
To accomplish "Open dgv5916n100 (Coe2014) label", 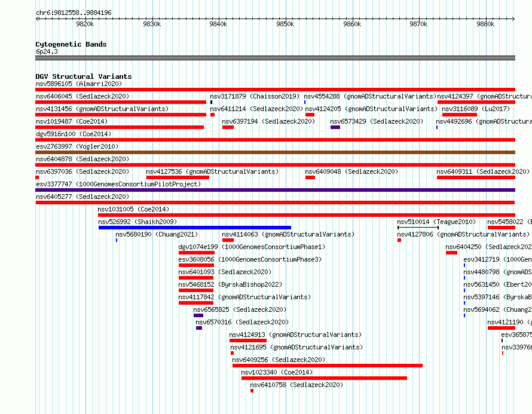I will tap(74, 134).
